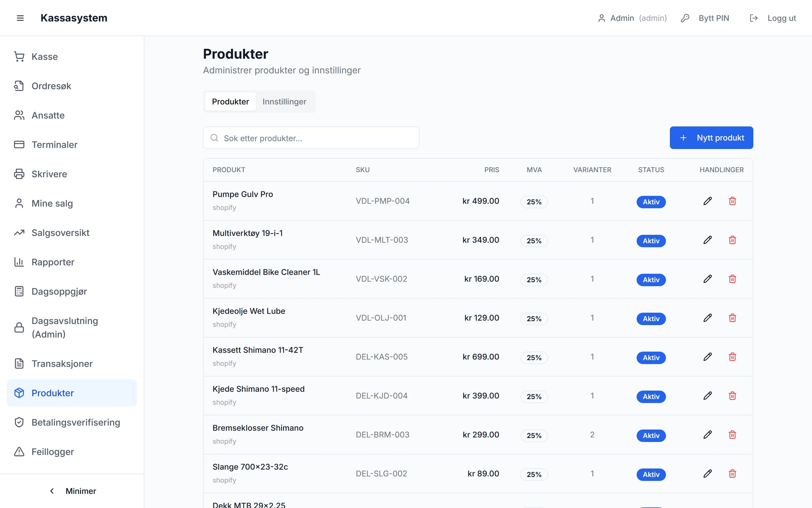Select Produkter in the sidebar
The width and height of the screenshot is (812, 508).
pos(72,393)
